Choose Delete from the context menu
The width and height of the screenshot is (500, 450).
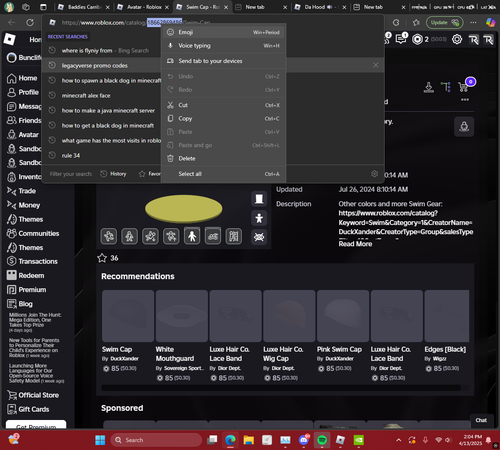[x=223, y=158]
